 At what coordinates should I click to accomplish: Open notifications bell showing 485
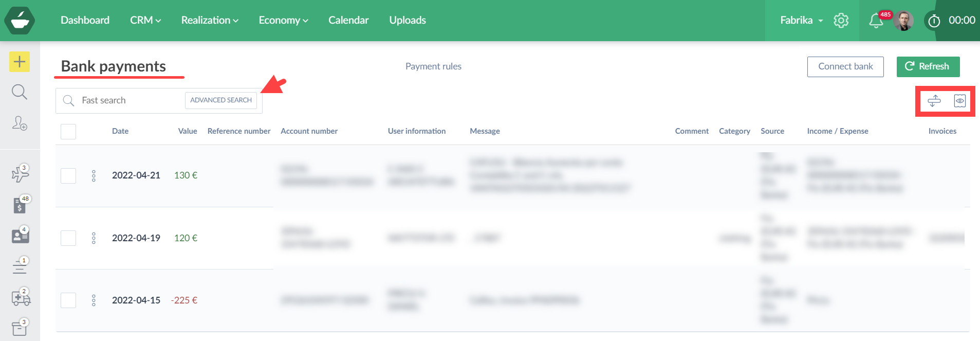pyautogui.click(x=876, y=21)
